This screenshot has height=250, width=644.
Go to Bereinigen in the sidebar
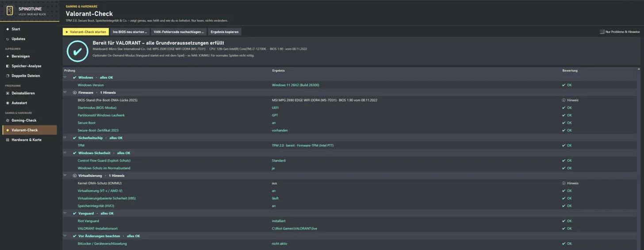pos(30,56)
